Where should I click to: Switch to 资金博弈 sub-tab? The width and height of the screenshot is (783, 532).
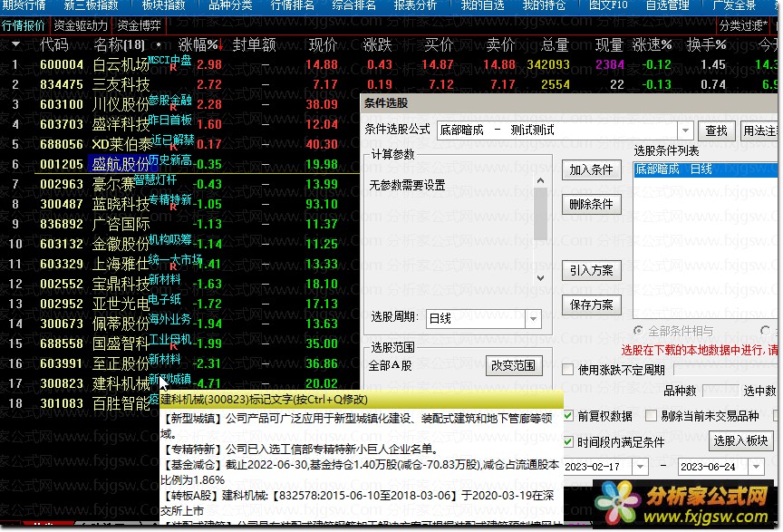[139, 25]
